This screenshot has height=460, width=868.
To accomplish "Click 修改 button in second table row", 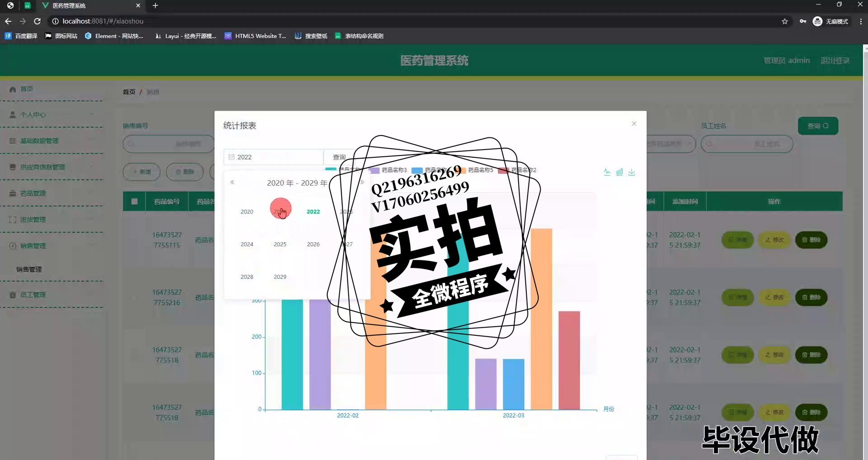I will click(774, 297).
